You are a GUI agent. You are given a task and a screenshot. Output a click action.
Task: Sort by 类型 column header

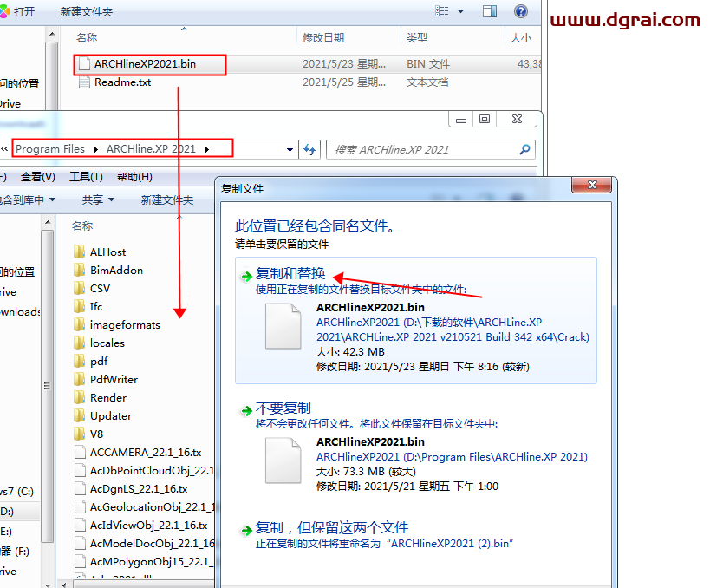416,38
